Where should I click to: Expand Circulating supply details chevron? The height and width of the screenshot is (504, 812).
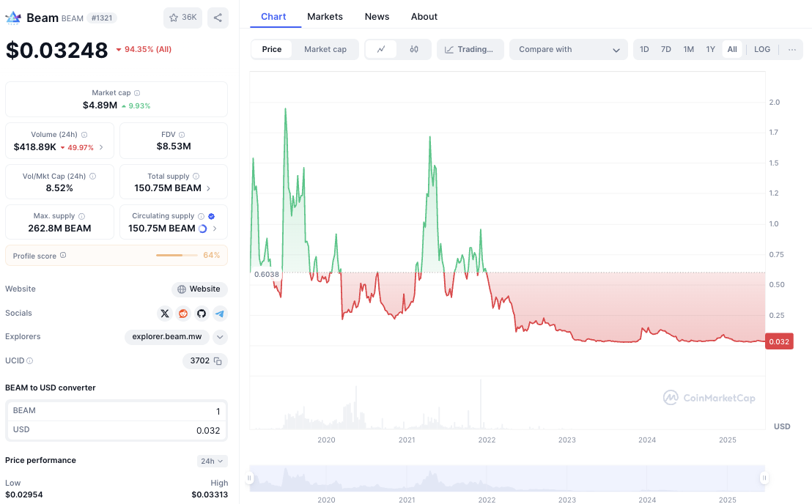point(215,229)
